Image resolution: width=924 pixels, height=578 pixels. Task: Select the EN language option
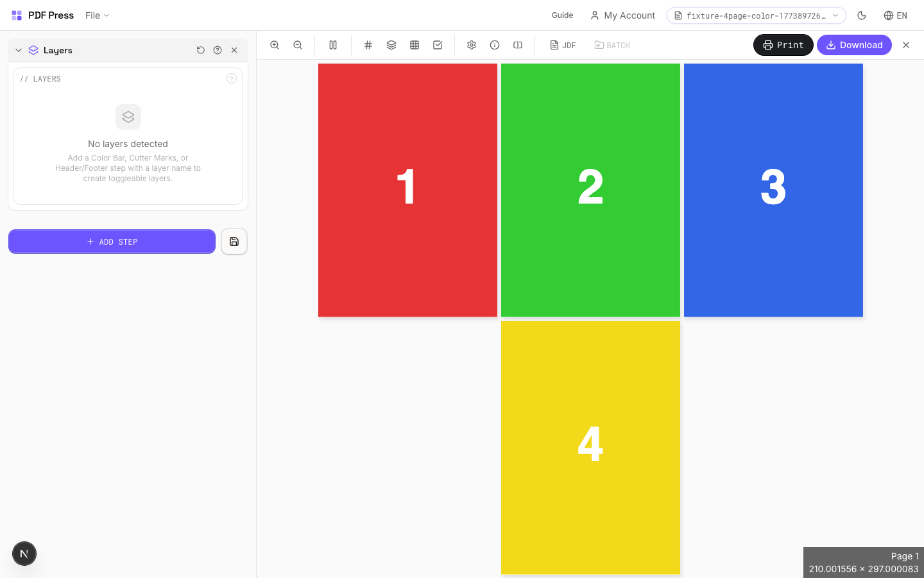click(896, 15)
